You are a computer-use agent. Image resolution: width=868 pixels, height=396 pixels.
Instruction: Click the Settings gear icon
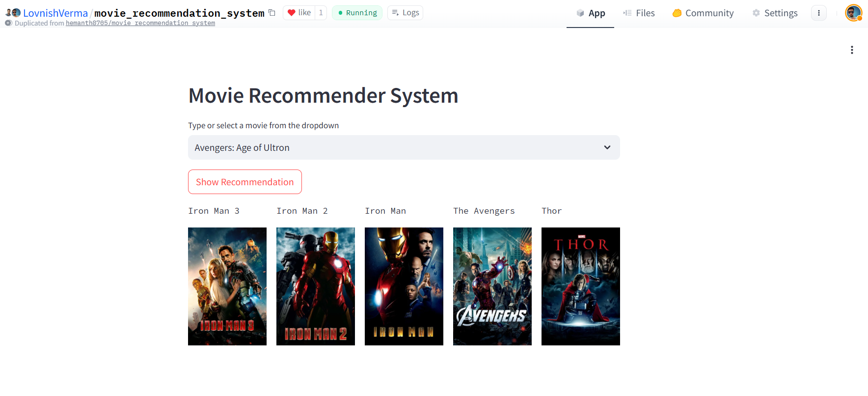(756, 13)
